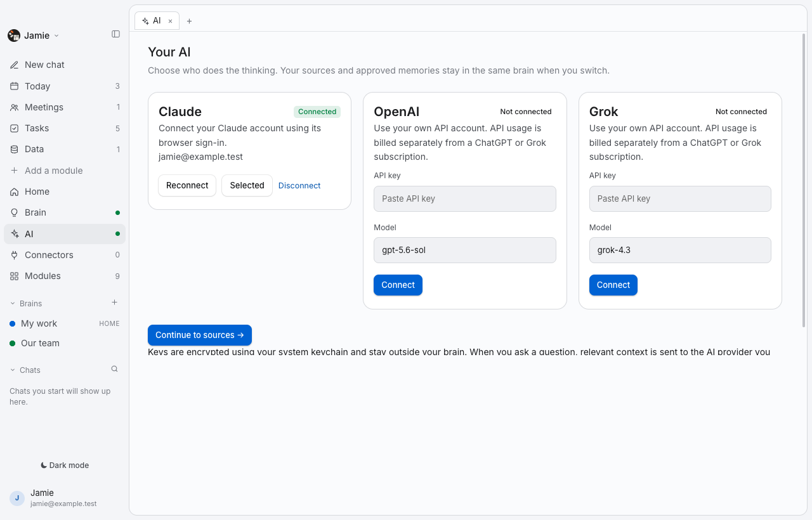
Task: Click the vertical scrollbar on the right
Action: 804,181
